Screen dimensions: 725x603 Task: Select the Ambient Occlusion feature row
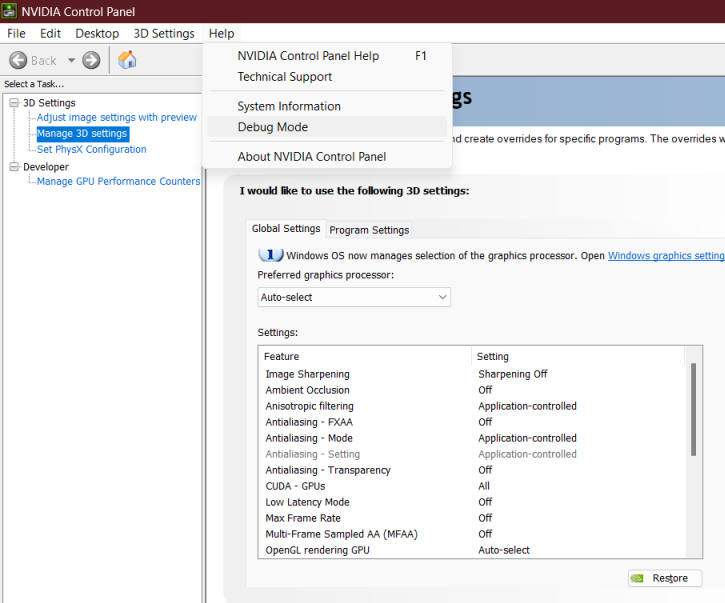tap(472, 390)
